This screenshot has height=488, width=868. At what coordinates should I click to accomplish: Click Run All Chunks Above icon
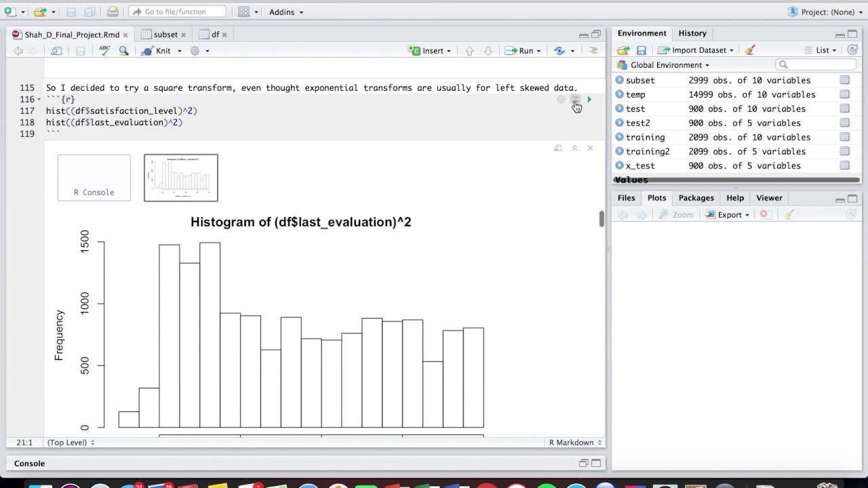pos(575,100)
